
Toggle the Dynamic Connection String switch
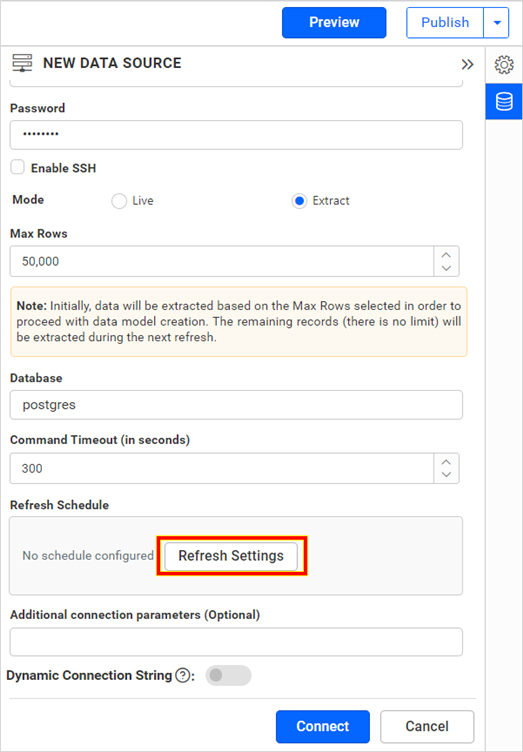pyautogui.click(x=228, y=675)
